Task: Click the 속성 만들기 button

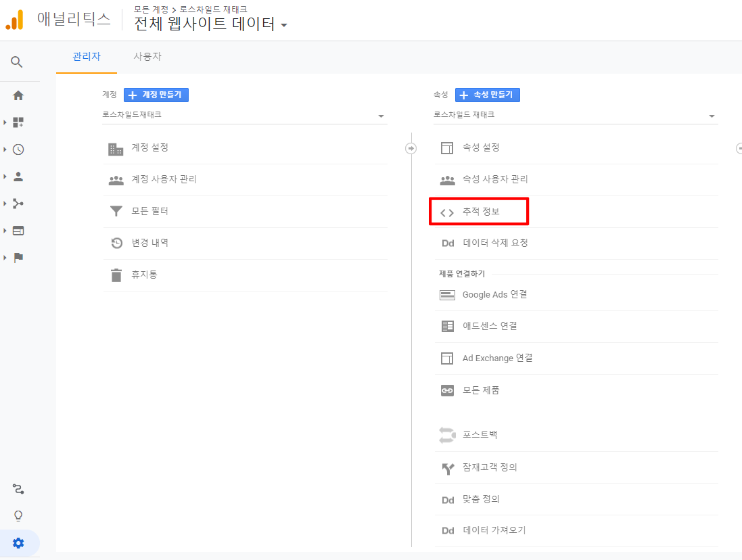Action: pyautogui.click(x=489, y=94)
